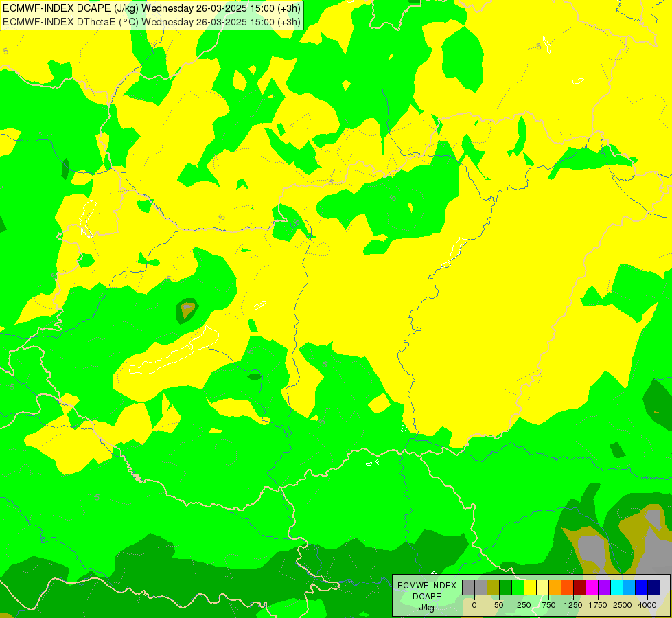The height and width of the screenshot is (618, 672).
Task: Click the DCAPE label inside the legend
Action: (x=427, y=597)
